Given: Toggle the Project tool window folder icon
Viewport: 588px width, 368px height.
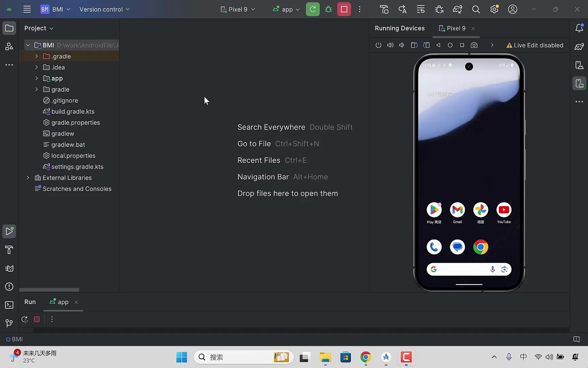Looking at the screenshot, I should click(x=9, y=28).
